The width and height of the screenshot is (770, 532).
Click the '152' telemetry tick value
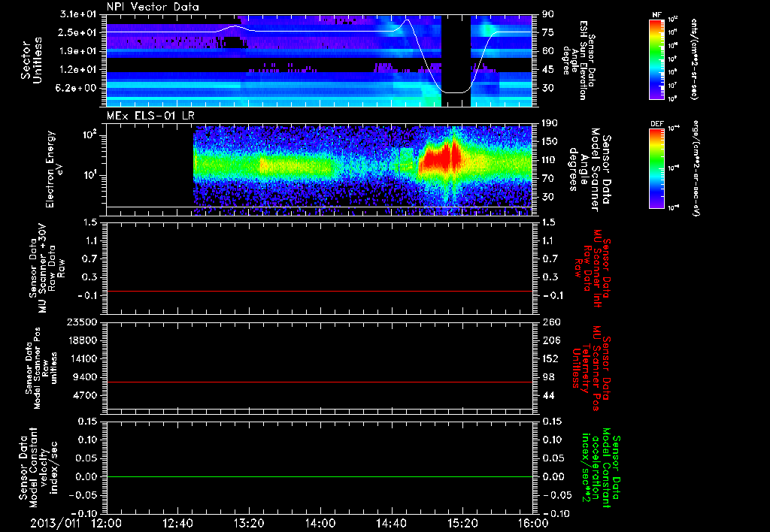pyautogui.click(x=551, y=358)
